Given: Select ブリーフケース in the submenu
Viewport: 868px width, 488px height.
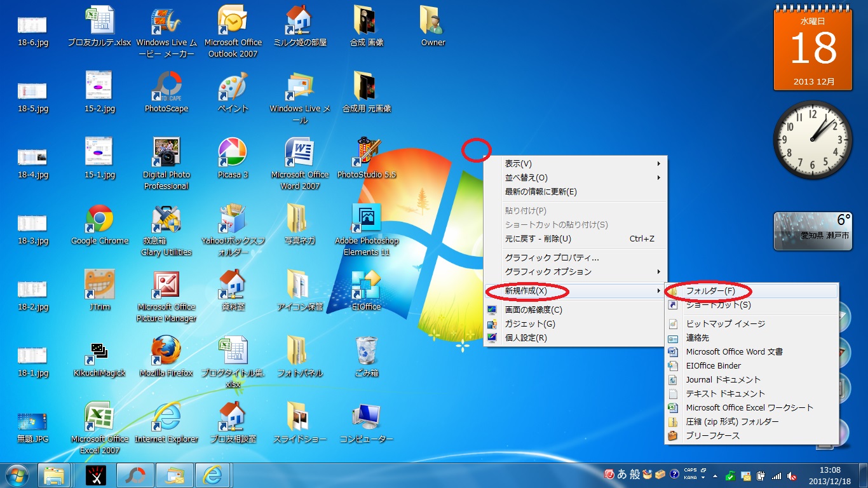Looking at the screenshot, I should [752, 436].
